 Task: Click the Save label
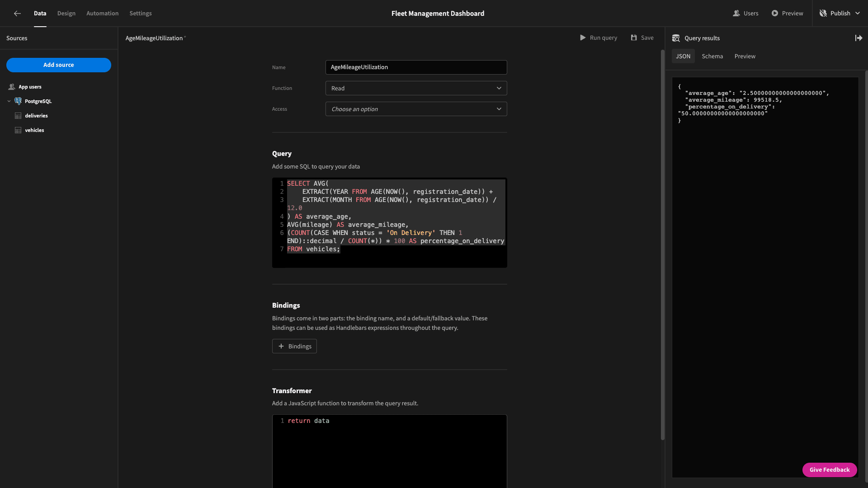click(647, 38)
